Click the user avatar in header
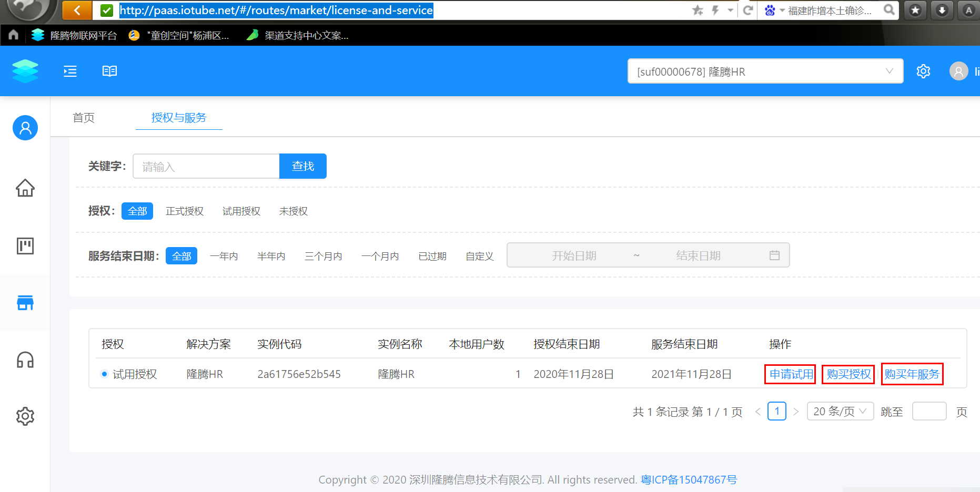The image size is (980, 492). tap(958, 71)
